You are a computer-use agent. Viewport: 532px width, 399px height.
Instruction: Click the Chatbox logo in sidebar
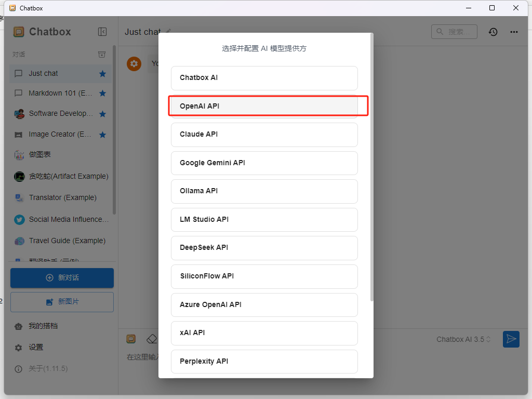tap(19, 32)
